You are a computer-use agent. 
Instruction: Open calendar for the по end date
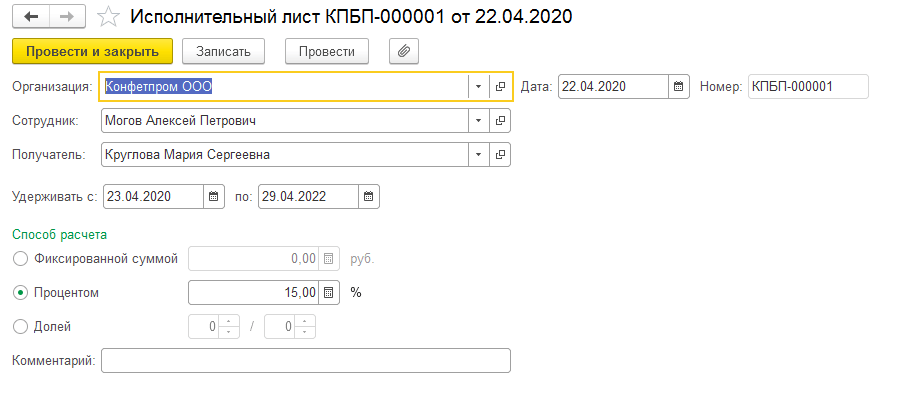click(x=369, y=197)
